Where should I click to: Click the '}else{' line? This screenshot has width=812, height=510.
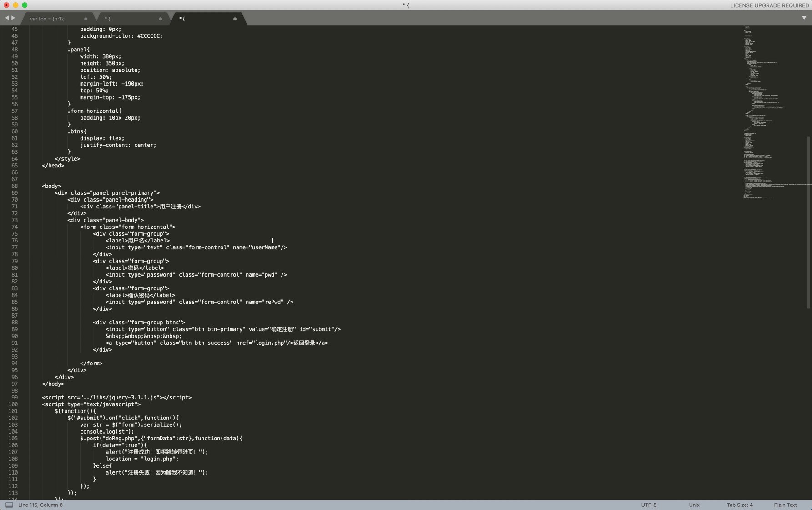pyautogui.click(x=102, y=466)
